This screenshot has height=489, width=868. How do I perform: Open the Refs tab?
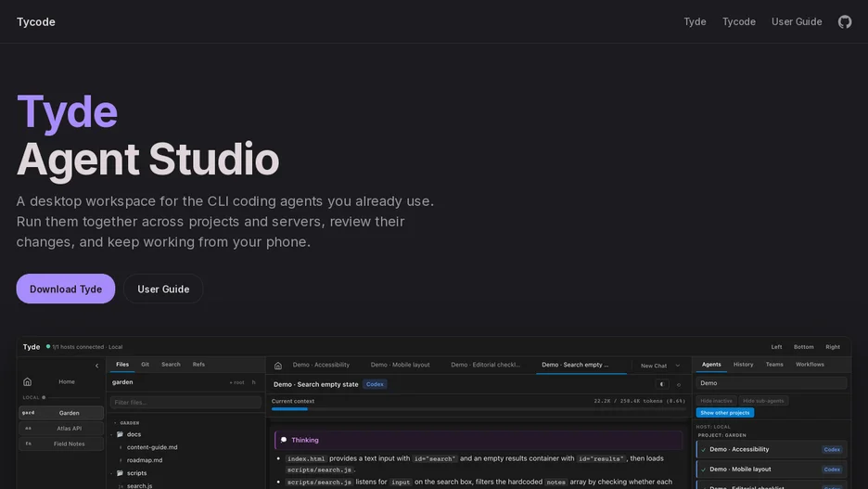tap(198, 365)
